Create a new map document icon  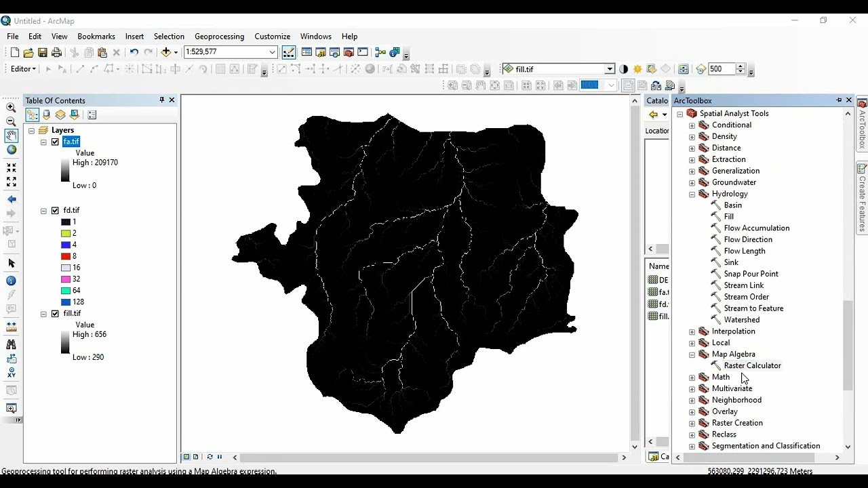pyautogui.click(x=14, y=52)
